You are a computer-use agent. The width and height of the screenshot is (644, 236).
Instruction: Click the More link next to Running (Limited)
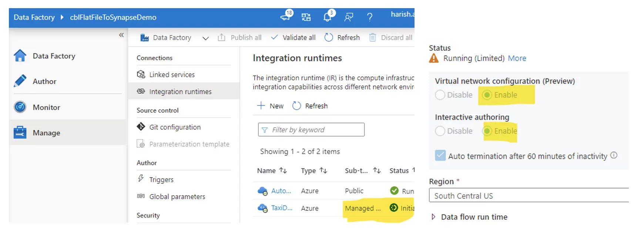[517, 58]
